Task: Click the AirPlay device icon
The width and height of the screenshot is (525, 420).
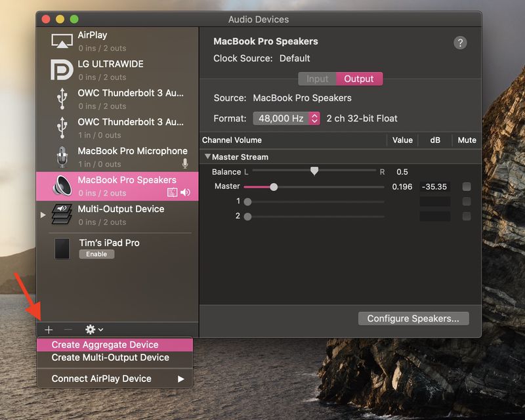Action: tap(62, 41)
